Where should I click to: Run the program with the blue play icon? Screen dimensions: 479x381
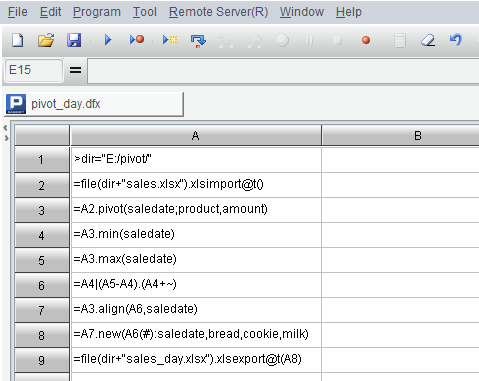108,40
